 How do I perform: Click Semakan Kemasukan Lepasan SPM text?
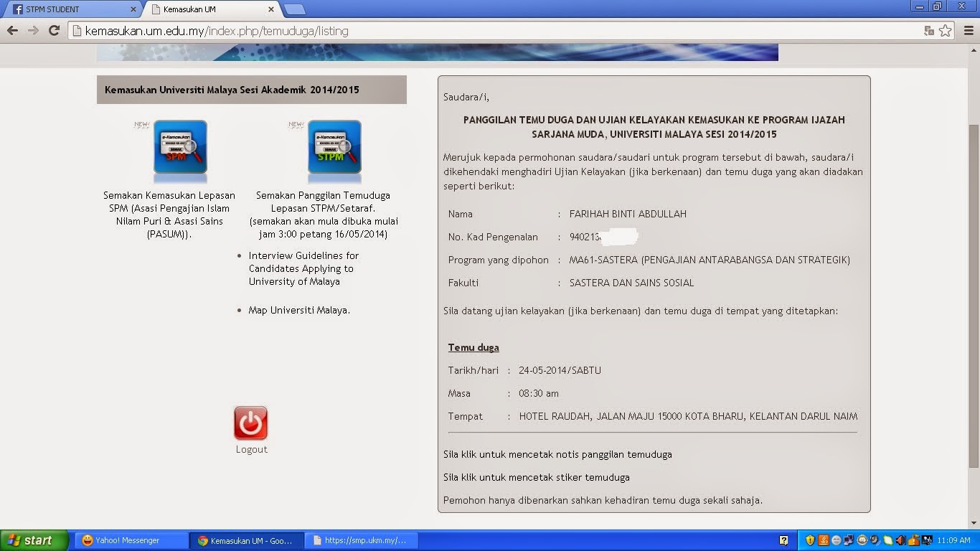169,215
